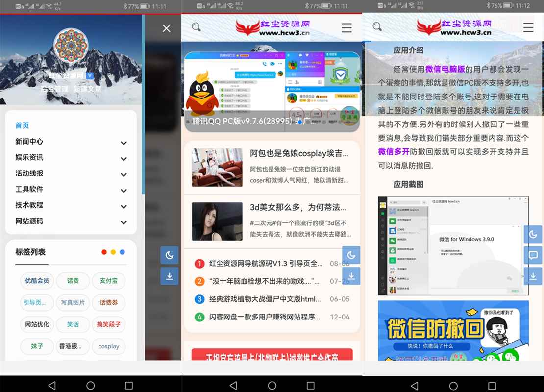544x392 pixels.
Task: Click download icon on drawer screen
Action: coord(169,276)
